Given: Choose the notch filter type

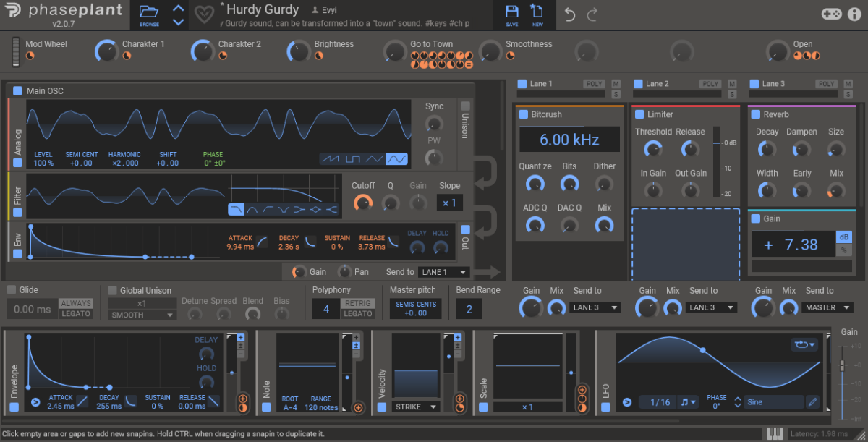Looking at the screenshot, I should (x=284, y=210).
